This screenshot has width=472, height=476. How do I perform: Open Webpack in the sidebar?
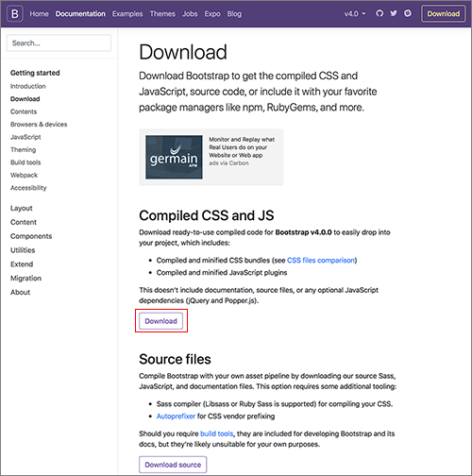(x=24, y=175)
